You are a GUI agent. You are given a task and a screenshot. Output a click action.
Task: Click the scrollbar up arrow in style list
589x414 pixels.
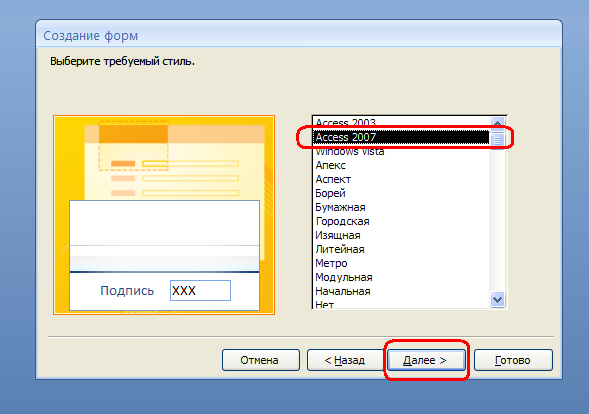click(497, 123)
